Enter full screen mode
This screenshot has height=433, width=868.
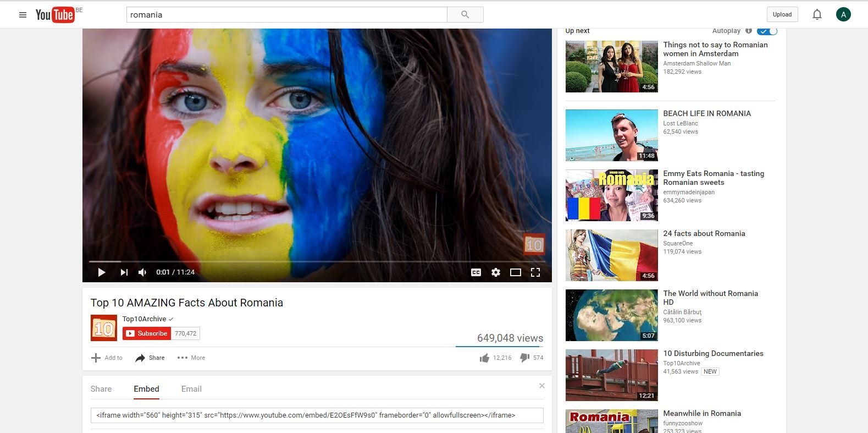point(535,272)
